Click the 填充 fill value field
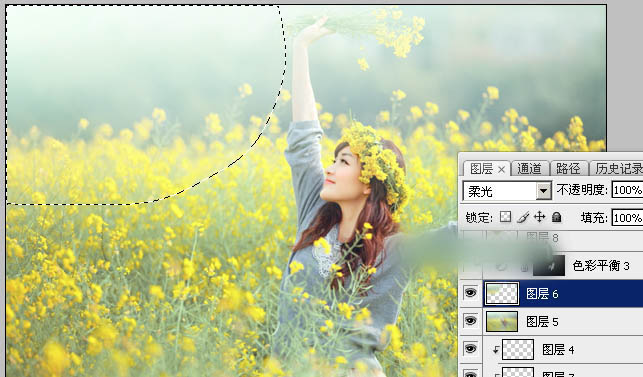The height and width of the screenshot is (377, 643). click(627, 217)
